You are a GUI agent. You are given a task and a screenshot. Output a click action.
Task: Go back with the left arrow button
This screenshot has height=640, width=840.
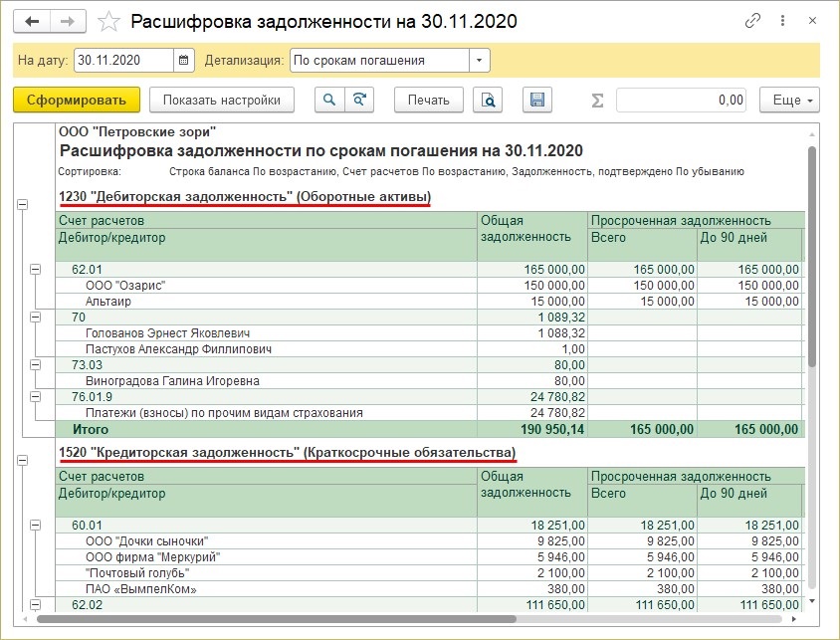pyautogui.click(x=32, y=22)
